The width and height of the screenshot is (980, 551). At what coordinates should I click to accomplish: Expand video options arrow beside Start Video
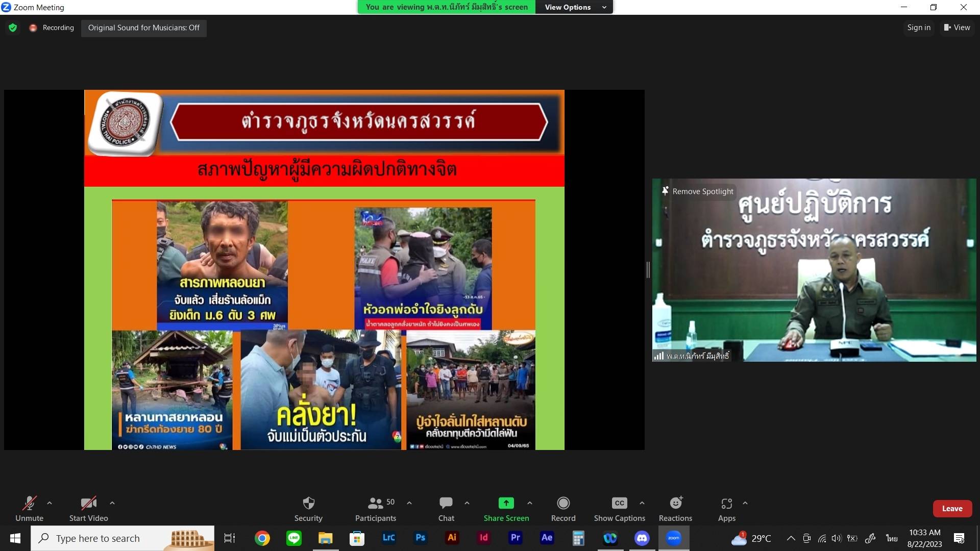point(112,503)
